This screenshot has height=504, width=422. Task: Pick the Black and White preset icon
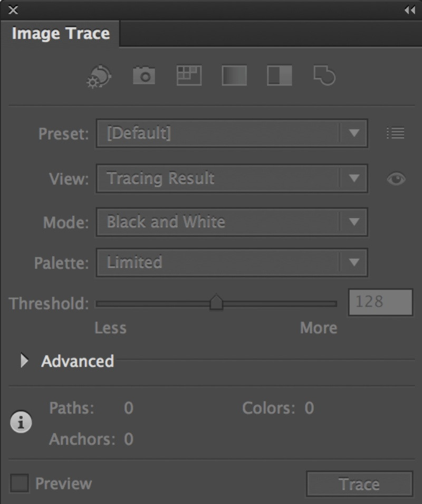[280, 75]
